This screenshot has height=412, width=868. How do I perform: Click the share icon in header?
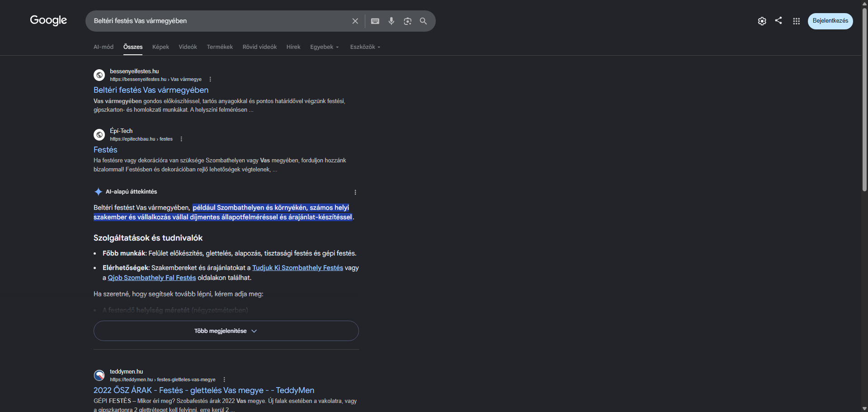pos(778,20)
